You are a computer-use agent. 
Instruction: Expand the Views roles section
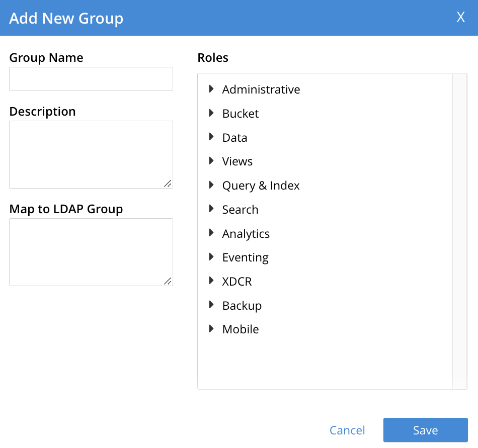(211, 161)
